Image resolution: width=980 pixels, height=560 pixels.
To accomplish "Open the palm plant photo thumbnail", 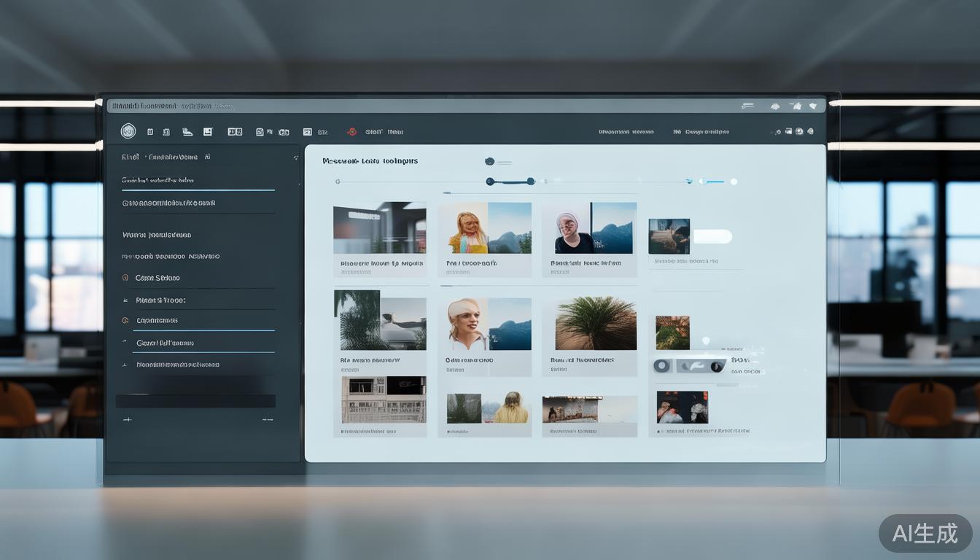I will click(x=596, y=323).
